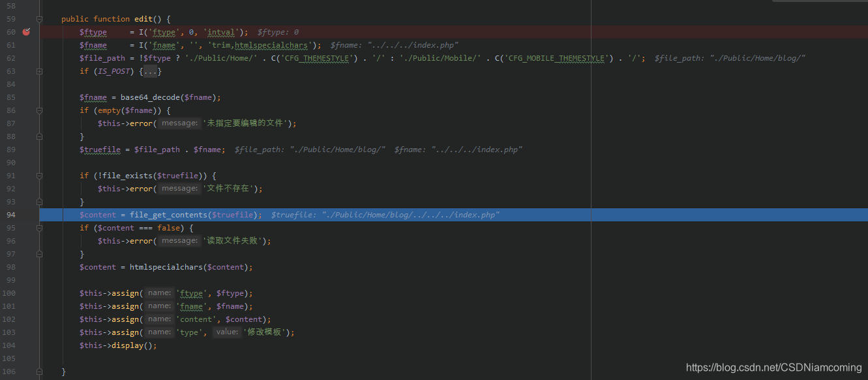
Task: Click the $ftype: 0 inline debug hint
Action: (x=278, y=32)
